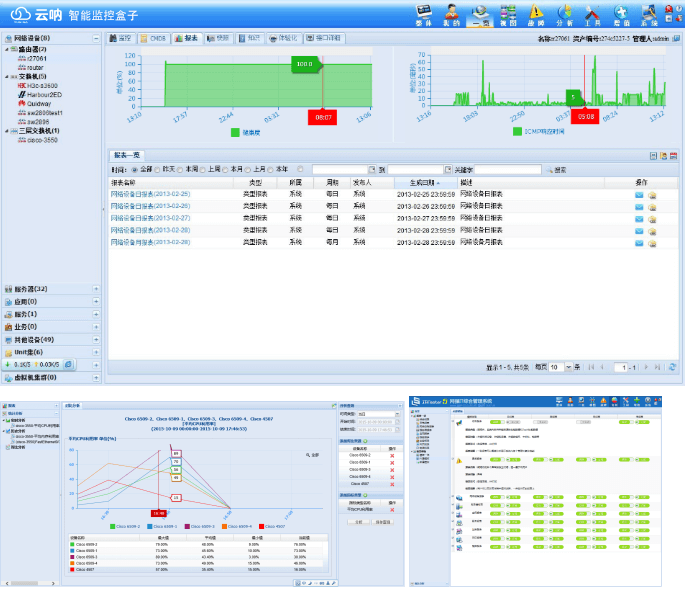The height and width of the screenshot is (590, 685).
Task: Click the H3C-s3600 switch icon in tree
Action: point(21,85)
